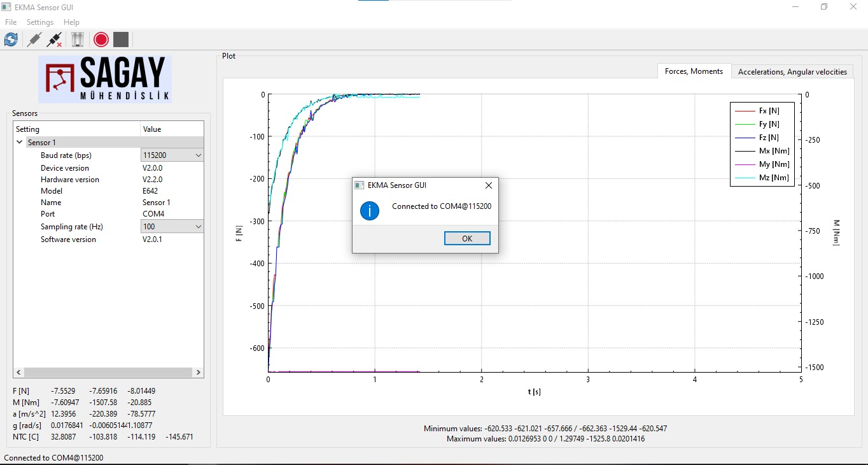Open the File menu
This screenshot has height=465, width=868.
click(x=11, y=22)
